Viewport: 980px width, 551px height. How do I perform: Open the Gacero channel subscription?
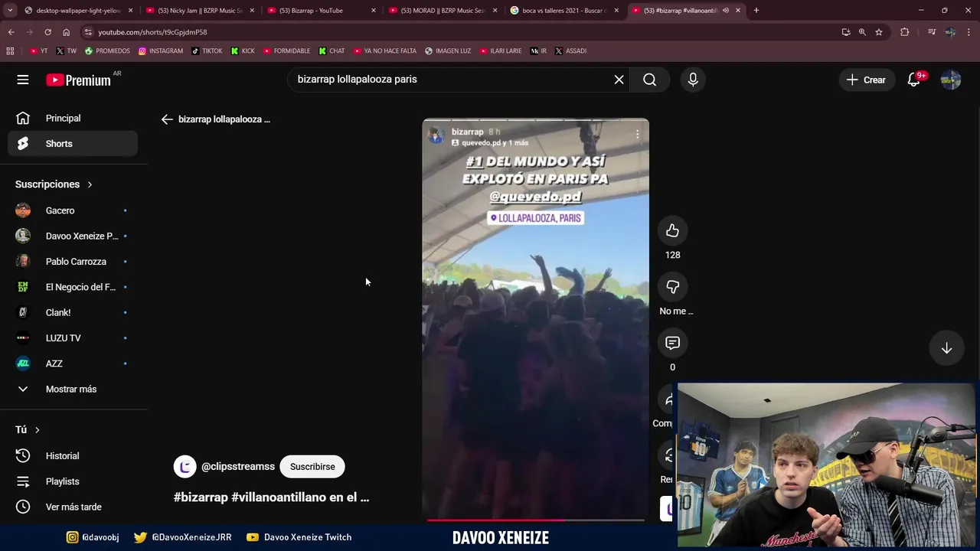[x=73, y=210]
